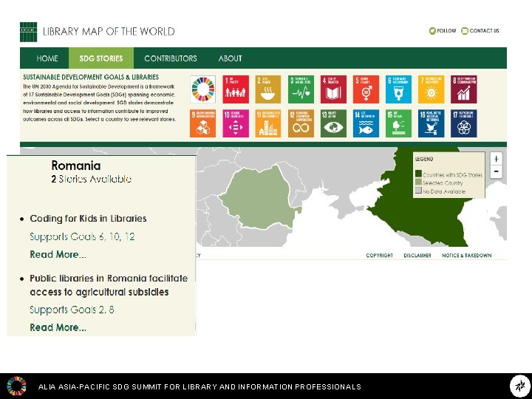Click Read More under agricultural subsidies story
Image resolution: width=532 pixels, height=399 pixels.
pos(58,327)
